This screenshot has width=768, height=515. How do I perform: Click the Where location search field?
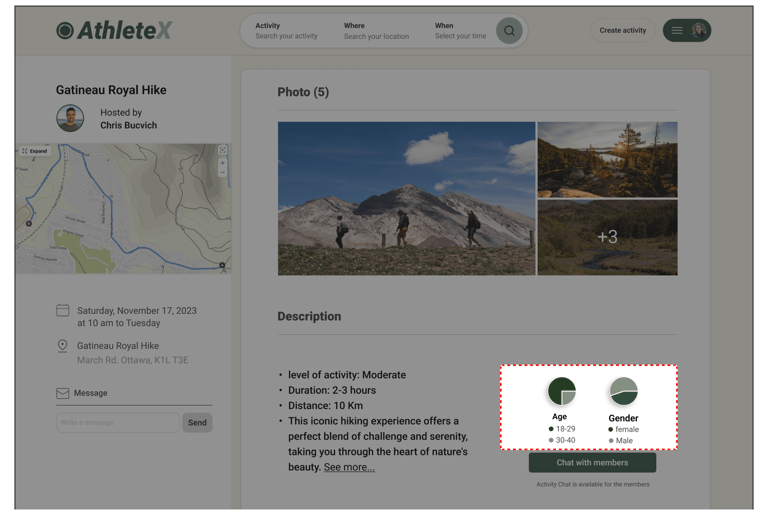click(x=376, y=31)
